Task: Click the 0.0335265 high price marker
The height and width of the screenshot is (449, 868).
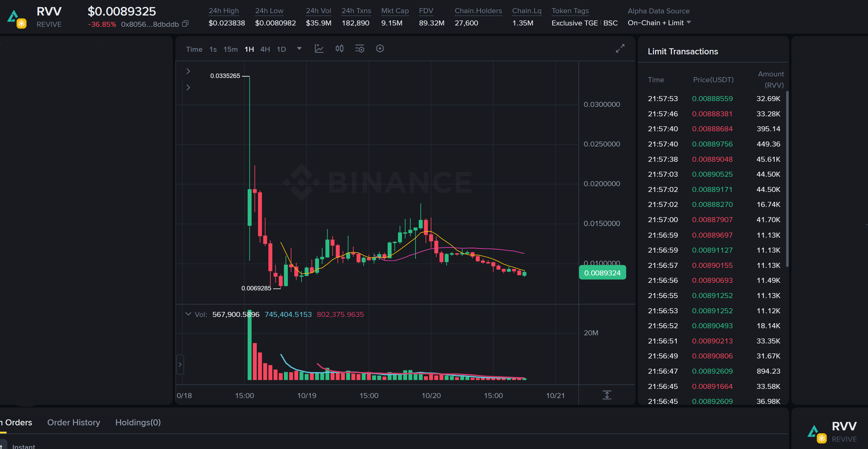Action: click(225, 76)
